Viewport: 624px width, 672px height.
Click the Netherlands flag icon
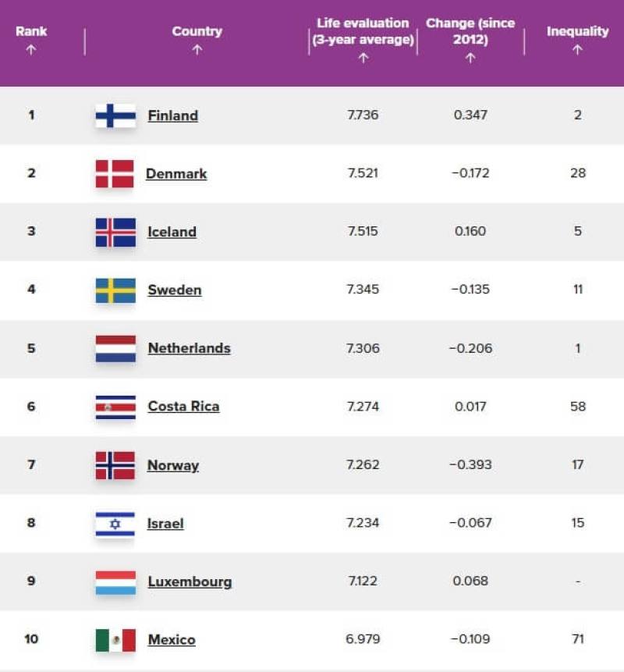(115, 348)
